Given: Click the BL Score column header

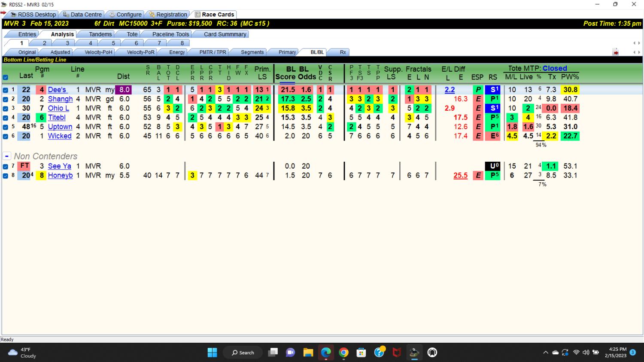Looking at the screenshot, I should point(285,73).
